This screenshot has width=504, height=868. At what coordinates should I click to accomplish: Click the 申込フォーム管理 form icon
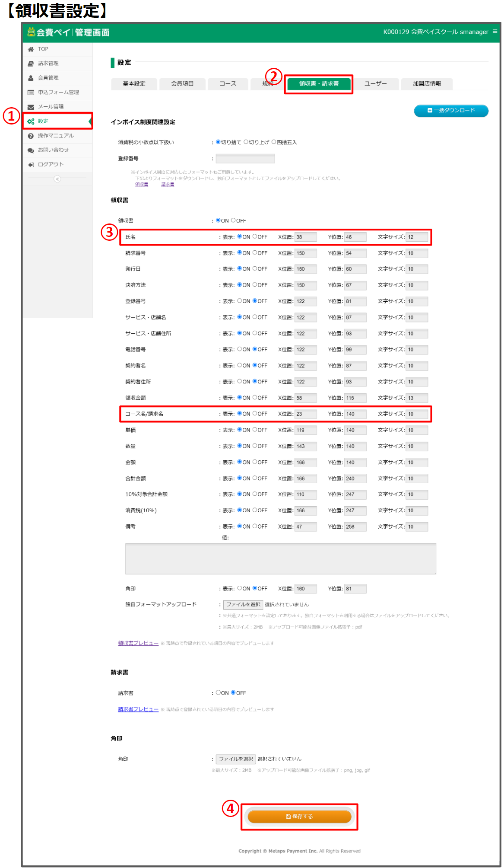tap(31, 93)
